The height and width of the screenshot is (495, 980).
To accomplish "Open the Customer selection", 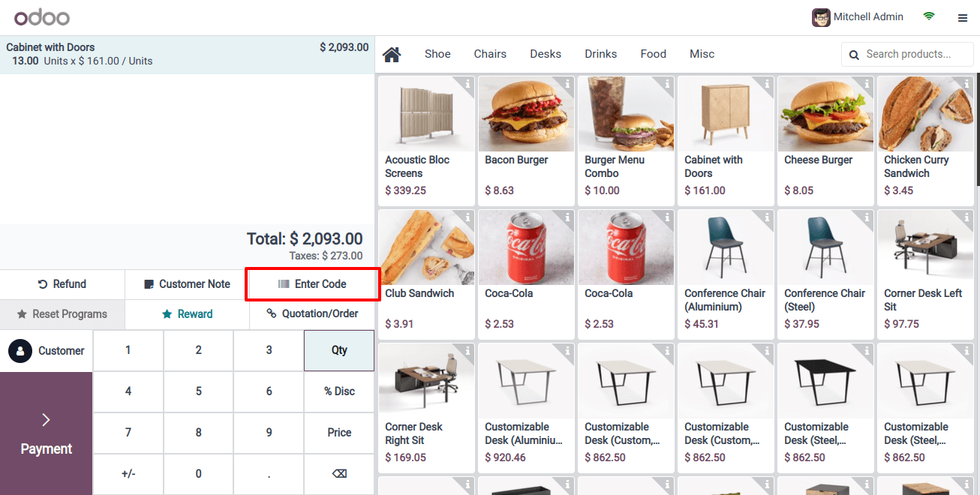I will (47, 350).
